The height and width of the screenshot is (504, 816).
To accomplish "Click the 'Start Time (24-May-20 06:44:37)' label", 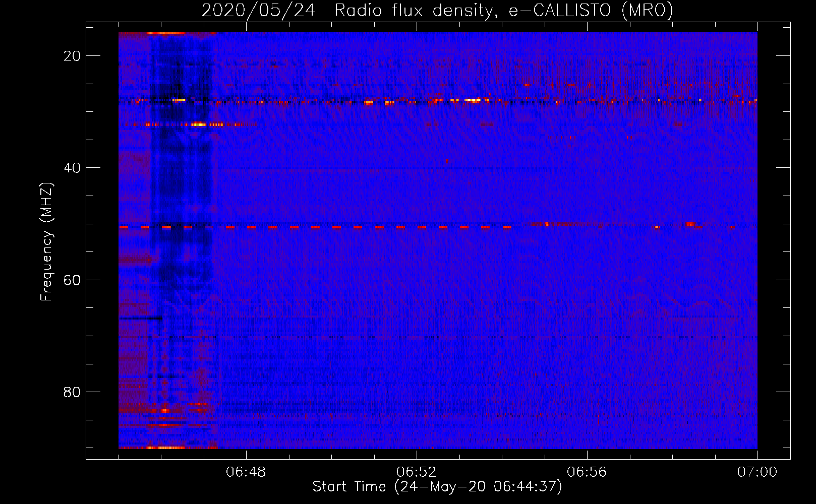I will [437, 487].
